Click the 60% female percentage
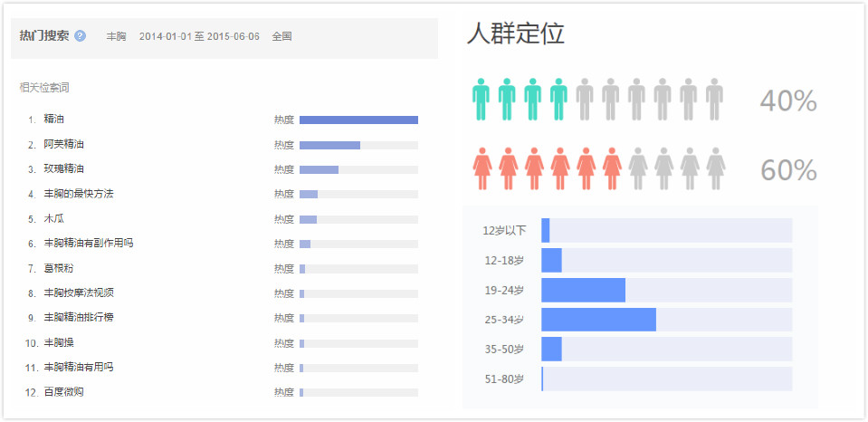 (788, 170)
